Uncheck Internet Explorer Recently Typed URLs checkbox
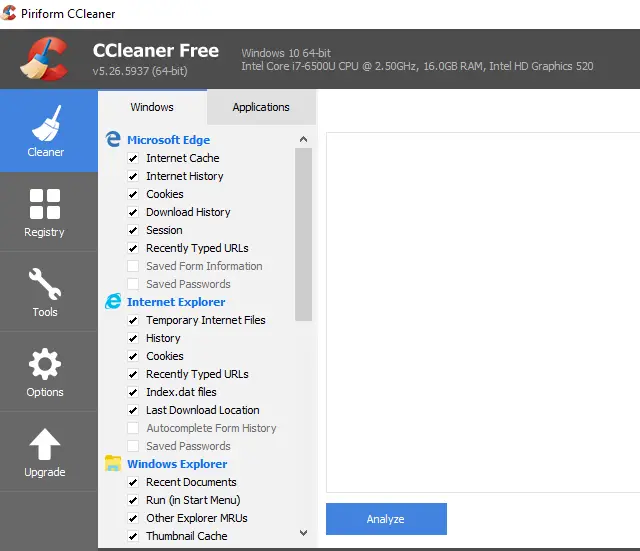 pyautogui.click(x=133, y=374)
